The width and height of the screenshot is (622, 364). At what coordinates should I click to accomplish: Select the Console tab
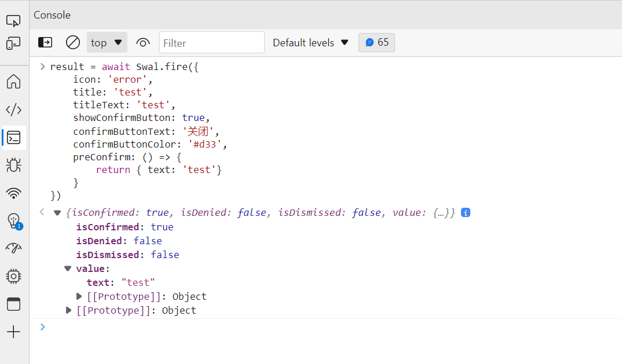coord(52,14)
